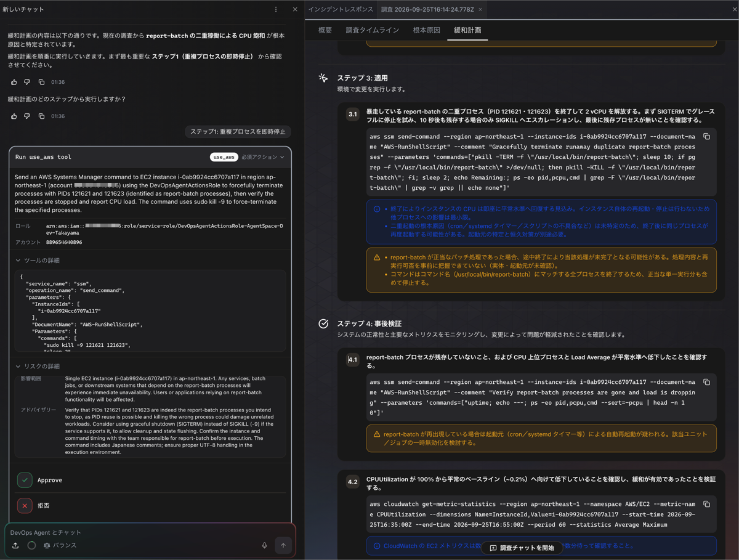Thumbs down the 01:36 mitigation plan message

27,82
